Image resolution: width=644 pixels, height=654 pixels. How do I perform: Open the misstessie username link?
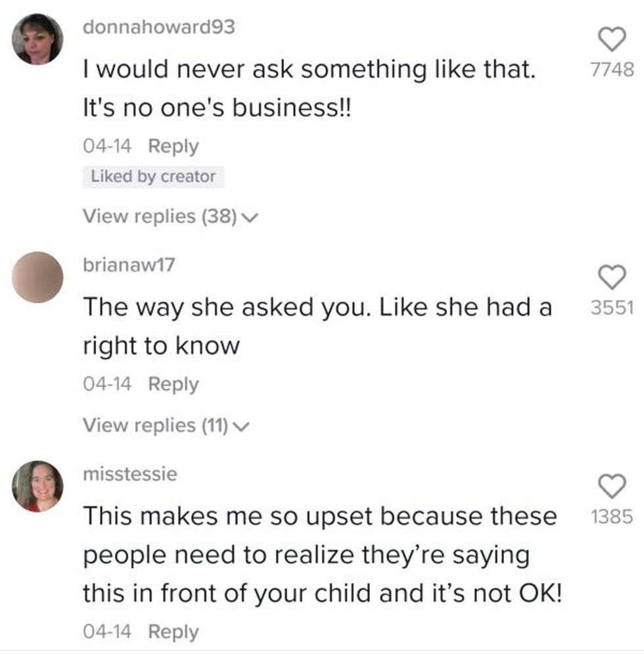pyautogui.click(x=130, y=474)
